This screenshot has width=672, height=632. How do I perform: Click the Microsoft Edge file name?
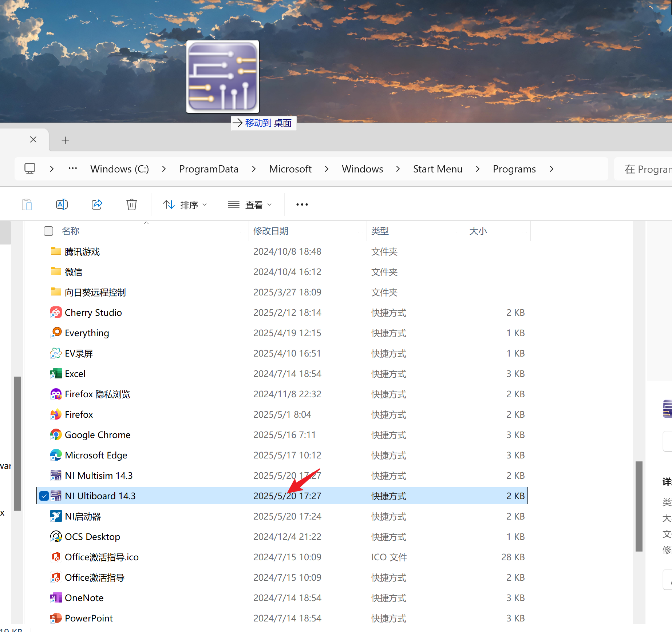tap(96, 455)
